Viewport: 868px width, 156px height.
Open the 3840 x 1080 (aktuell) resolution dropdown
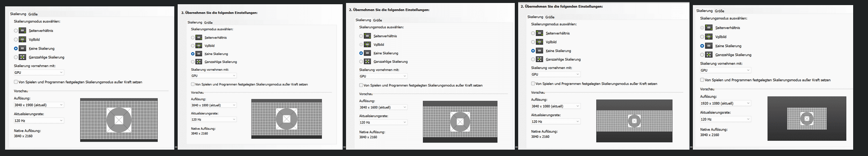(x=555, y=106)
